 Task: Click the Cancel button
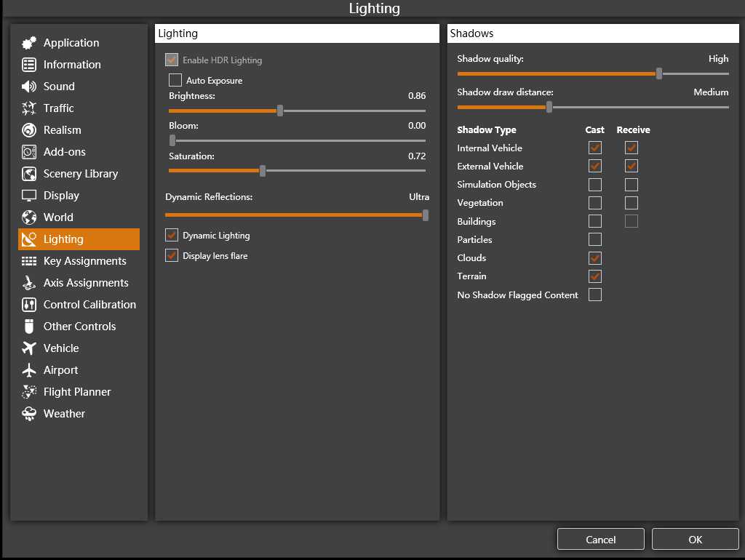pos(600,539)
